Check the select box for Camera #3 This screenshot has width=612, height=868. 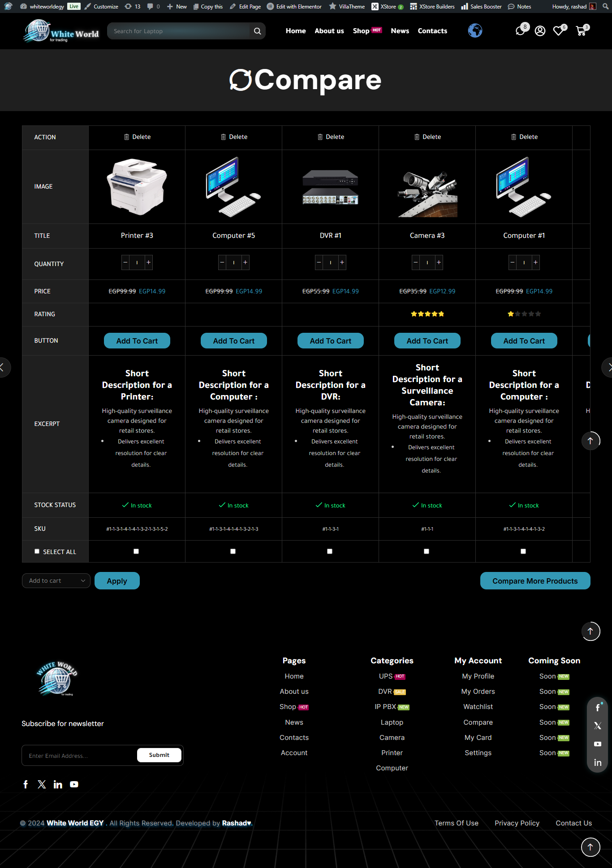427,551
